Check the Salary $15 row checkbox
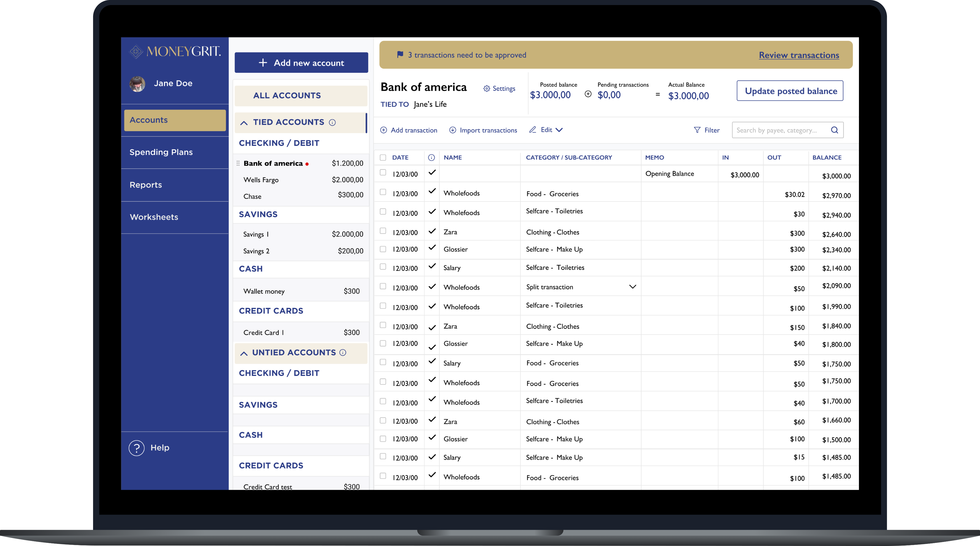980x546 pixels. pos(383,456)
